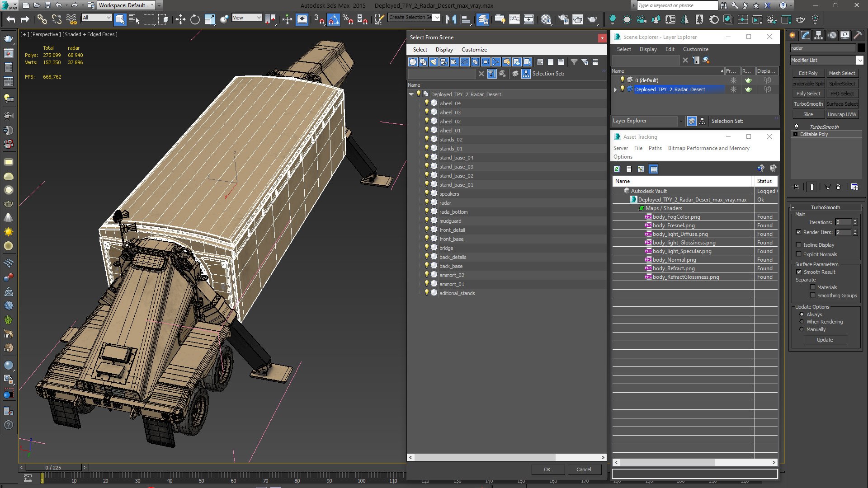Screen dimensions: 868x488
Task: Select the Always update radio button
Action: (x=802, y=314)
